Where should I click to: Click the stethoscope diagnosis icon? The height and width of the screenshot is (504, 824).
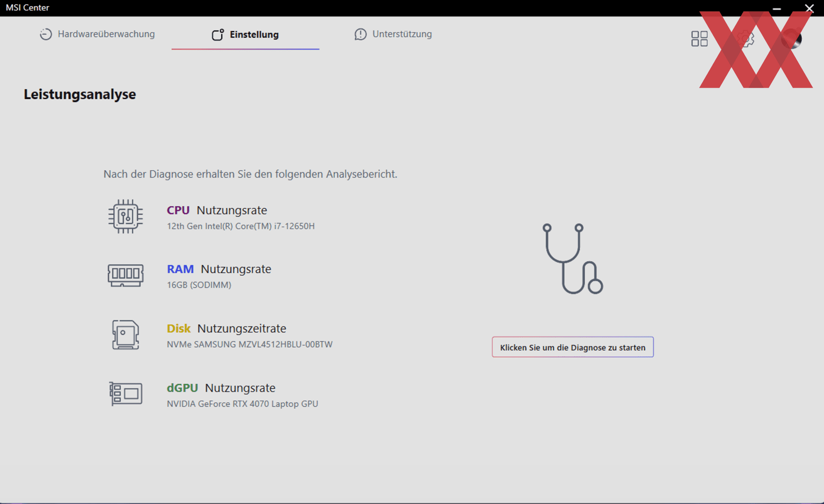coord(572,259)
